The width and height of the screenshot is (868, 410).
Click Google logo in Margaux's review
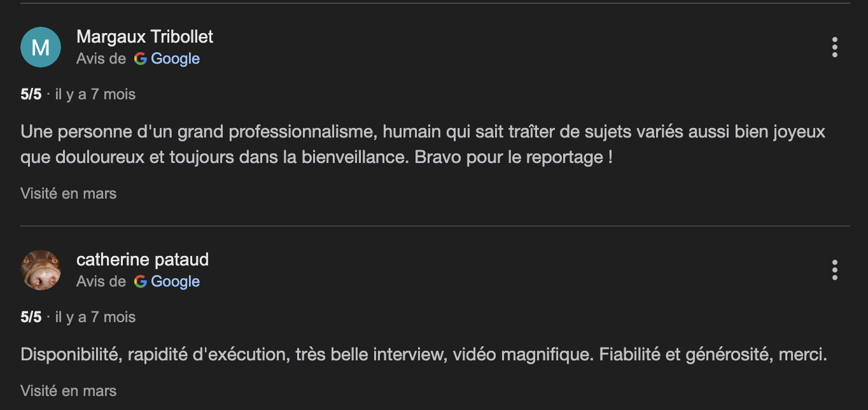coord(141,59)
